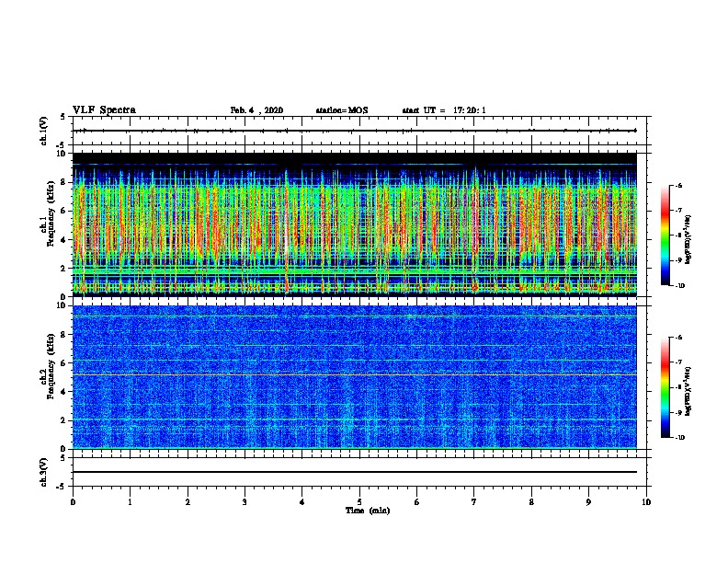Click the "3" minute tick label
Image resolution: width=728 pixels, height=563 pixels.
pos(245,502)
